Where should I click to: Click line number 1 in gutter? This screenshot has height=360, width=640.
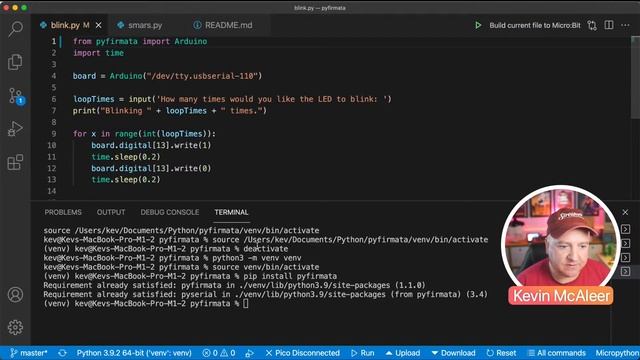click(x=53, y=41)
